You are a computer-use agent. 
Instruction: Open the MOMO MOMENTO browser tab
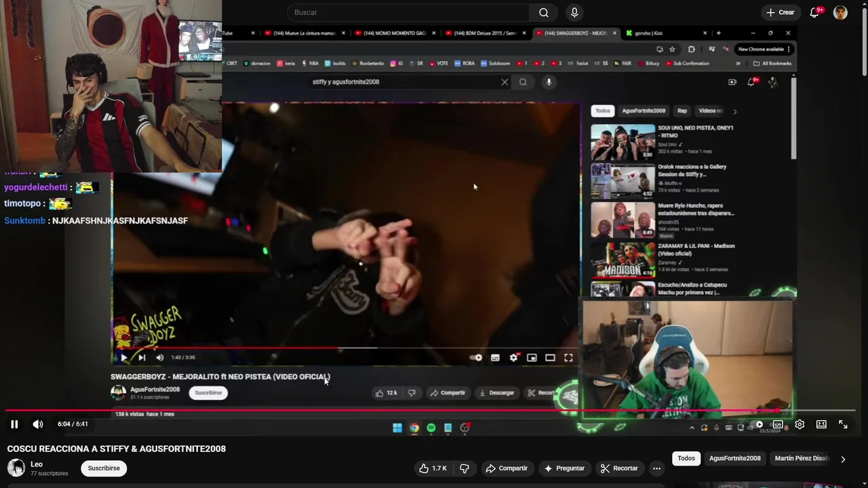(x=395, y=33)
